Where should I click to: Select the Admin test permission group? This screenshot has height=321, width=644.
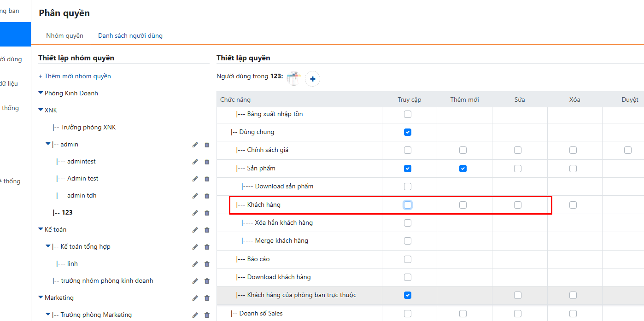(x=82, y=178)
